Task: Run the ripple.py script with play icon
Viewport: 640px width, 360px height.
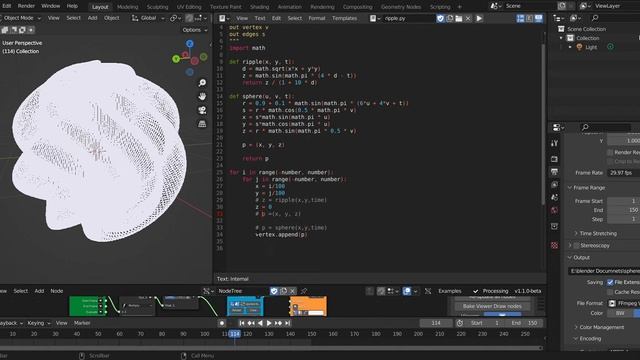Action: pyautogui.click(x=479, y=18)
